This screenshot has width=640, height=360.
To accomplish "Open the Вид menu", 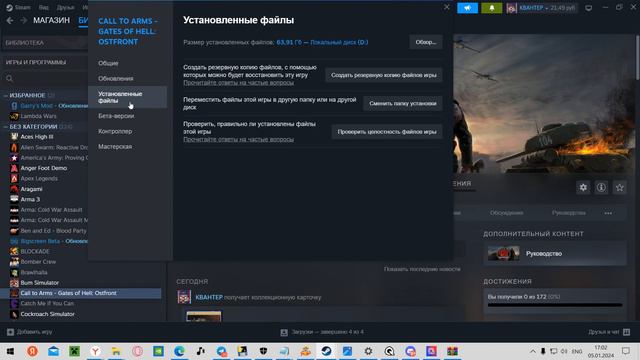I will tap(44, 8).
